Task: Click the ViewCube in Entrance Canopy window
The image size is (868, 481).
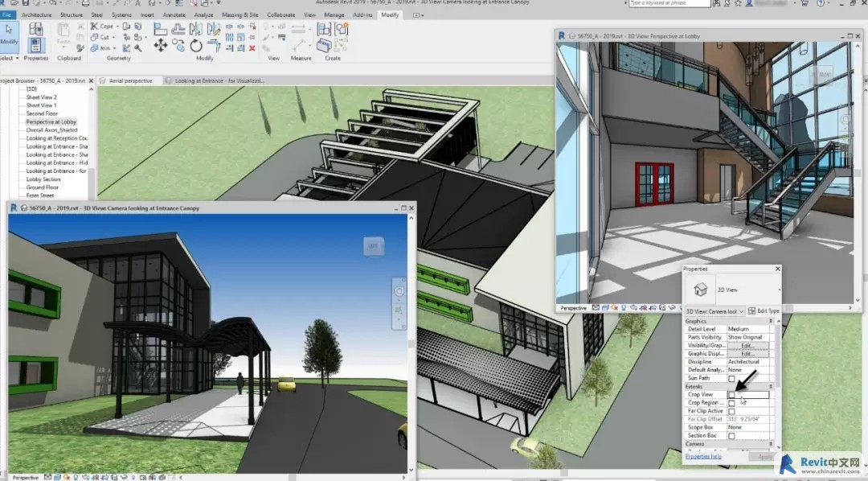Action: click(374, 247)
